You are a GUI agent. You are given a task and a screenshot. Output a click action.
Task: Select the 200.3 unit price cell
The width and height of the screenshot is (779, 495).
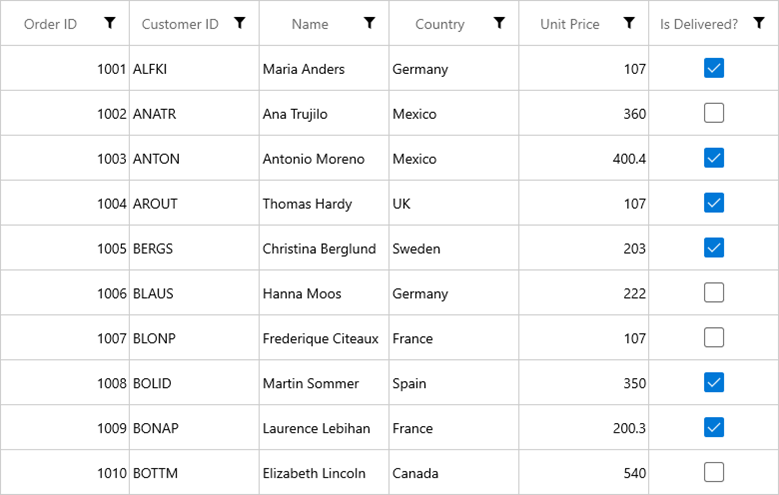click(x=629, y=428)
